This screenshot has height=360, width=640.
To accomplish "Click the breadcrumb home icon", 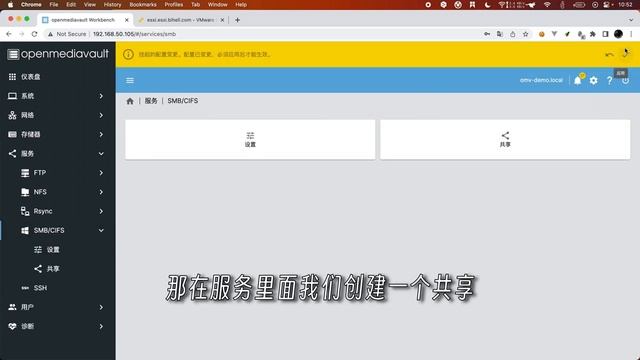I will pyautogui.click(x=130, y=101).
